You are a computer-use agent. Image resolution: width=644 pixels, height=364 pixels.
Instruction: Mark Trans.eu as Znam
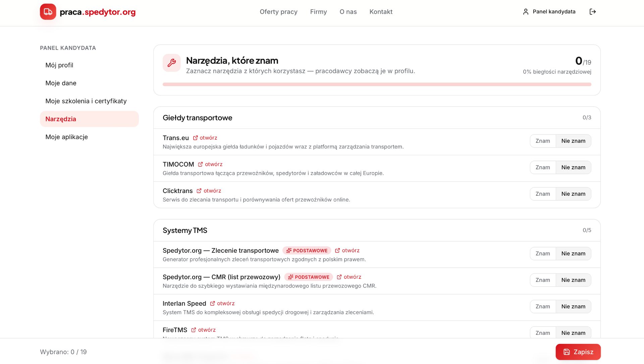click(x=543, y=141)
